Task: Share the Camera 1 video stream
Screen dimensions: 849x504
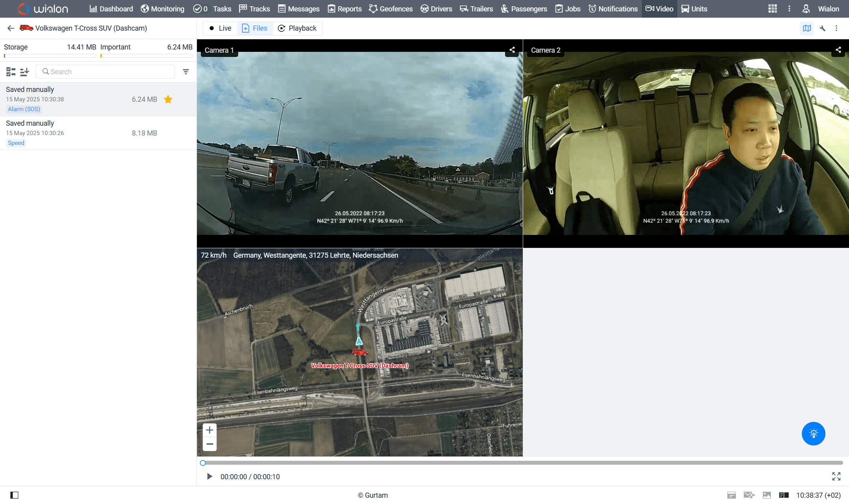Action: [511, 50]
